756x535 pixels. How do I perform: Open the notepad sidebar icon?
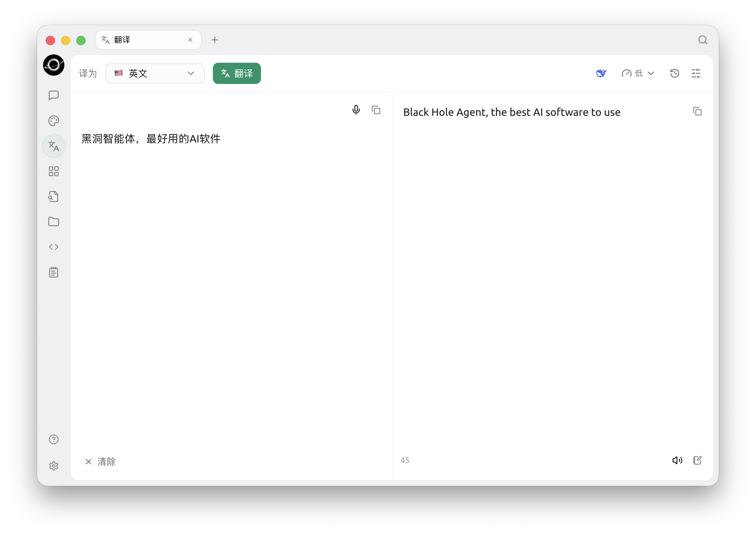(54, 272)
